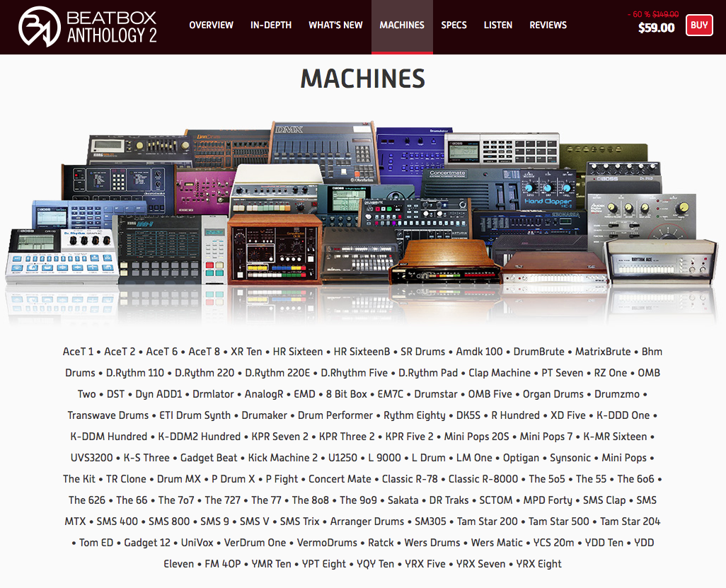Image resolution: width=726 pixels, height=588 pixels.
Task: Open the Overview section
Action: coord(211,25)
